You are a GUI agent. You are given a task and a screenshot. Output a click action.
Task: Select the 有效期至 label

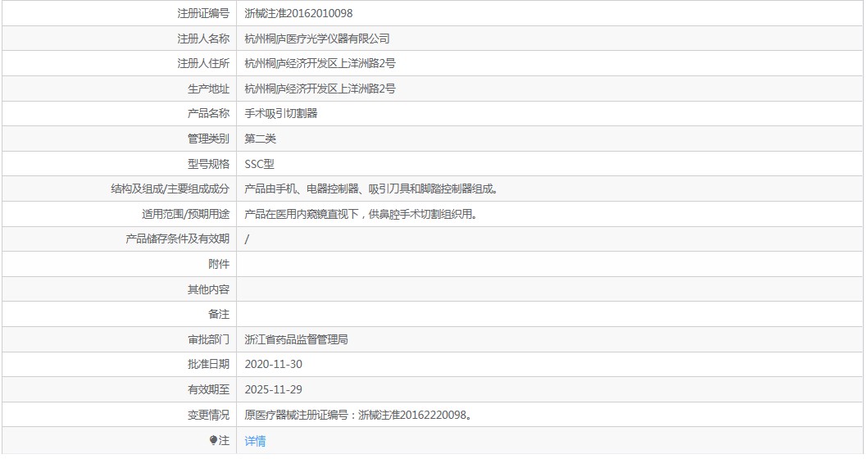[x=208, y=390]
